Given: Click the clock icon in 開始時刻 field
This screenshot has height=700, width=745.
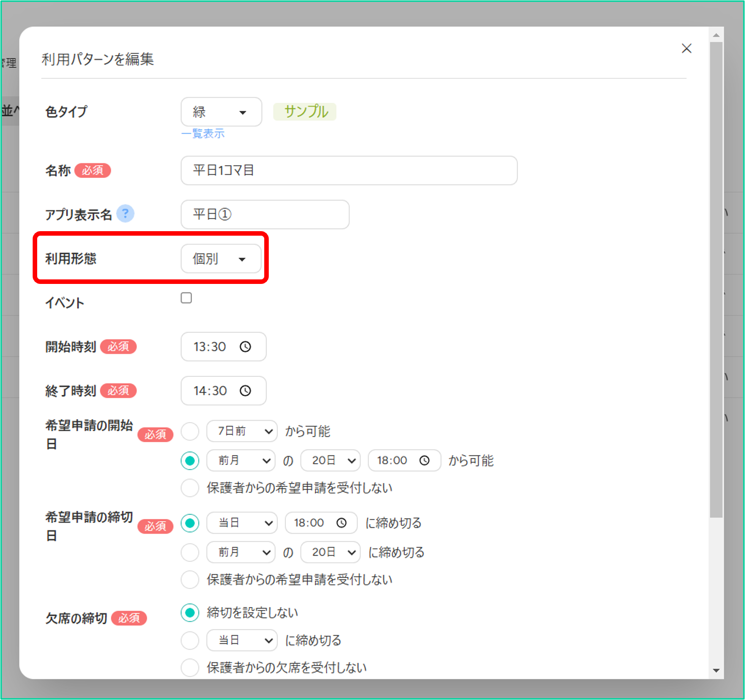Looking at the screenshot, I should (245, 347).
